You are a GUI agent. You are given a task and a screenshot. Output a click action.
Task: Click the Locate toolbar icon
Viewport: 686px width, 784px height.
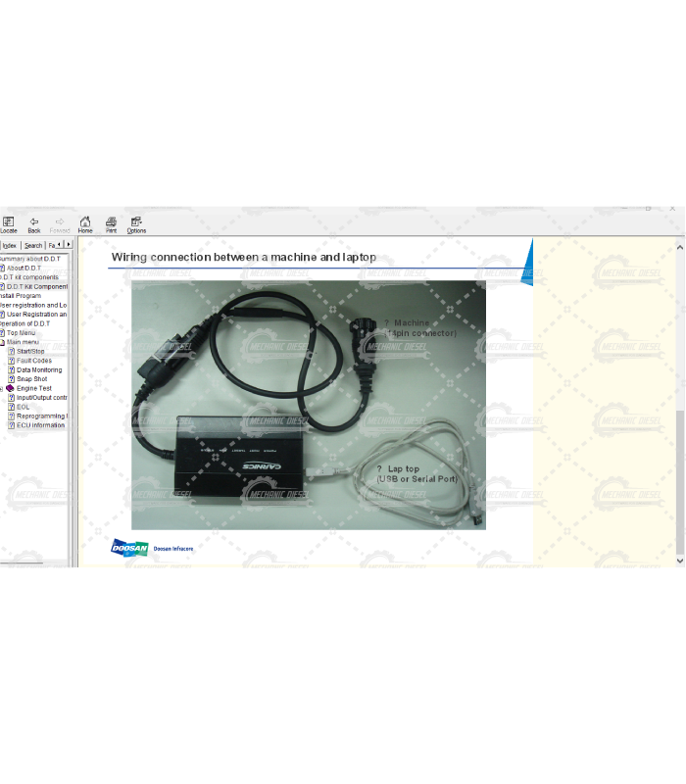coord(8,224)
